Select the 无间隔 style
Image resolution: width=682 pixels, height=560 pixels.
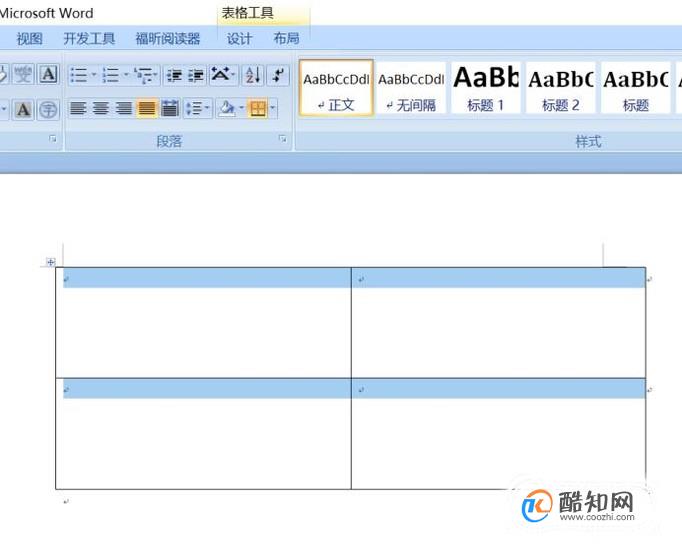point(411,88)
